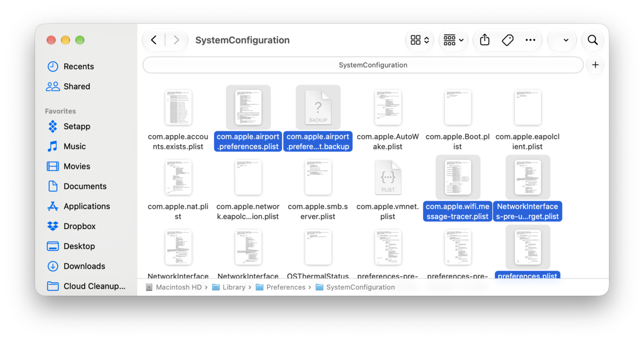
Task: Click the Shared people icon
Action: 53,86
